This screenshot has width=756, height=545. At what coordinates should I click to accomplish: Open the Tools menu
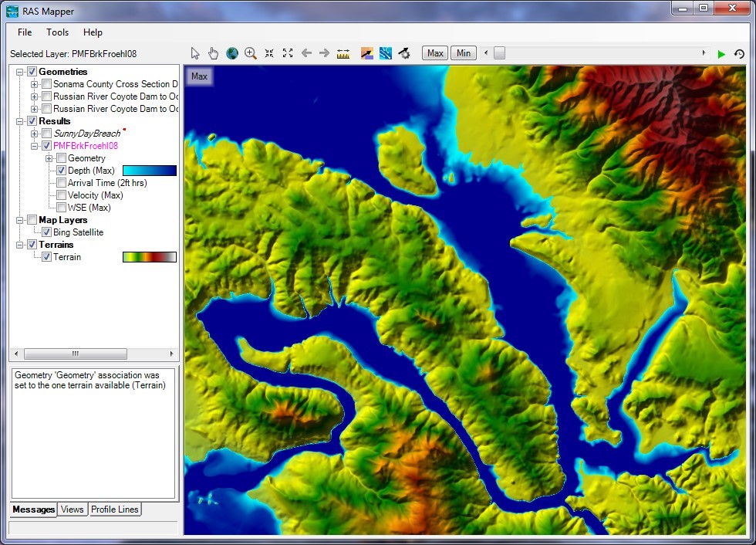(57, 32)
